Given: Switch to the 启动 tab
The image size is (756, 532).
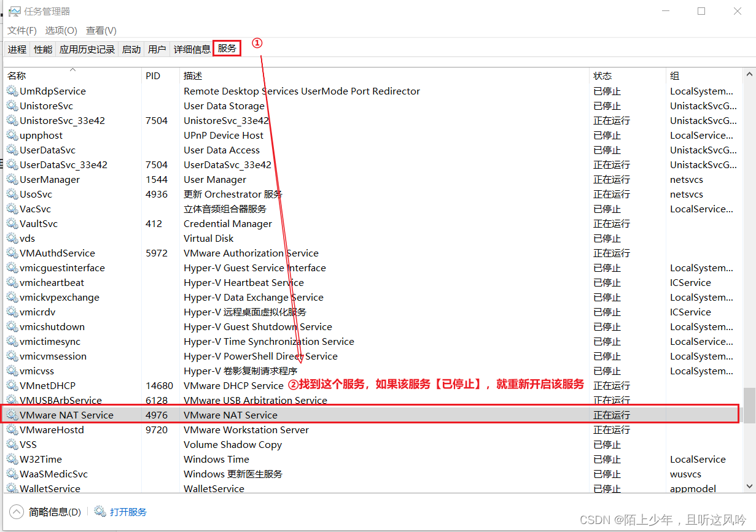Looking at the screenshot, I should point(131,49).
